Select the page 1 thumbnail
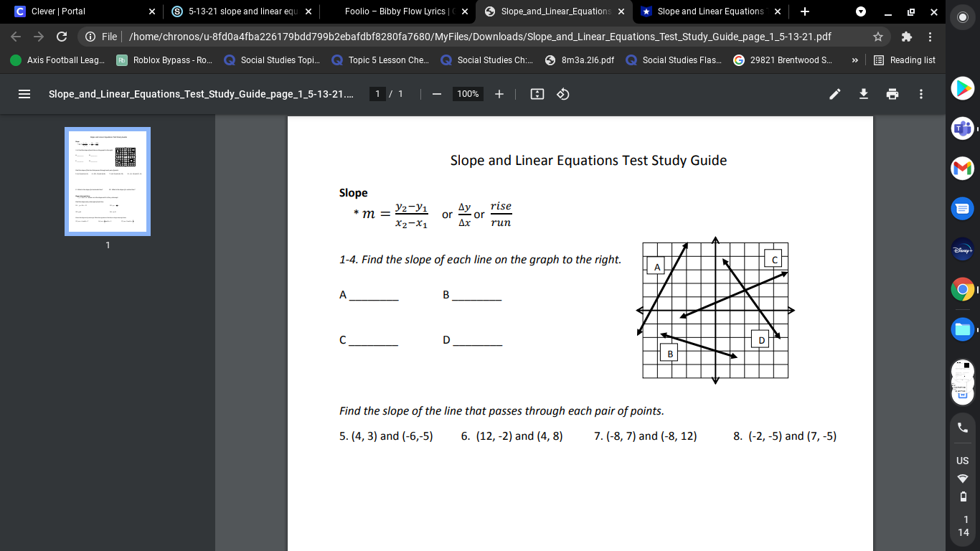The height and width of the screenshot is (551, 980). 108,181
